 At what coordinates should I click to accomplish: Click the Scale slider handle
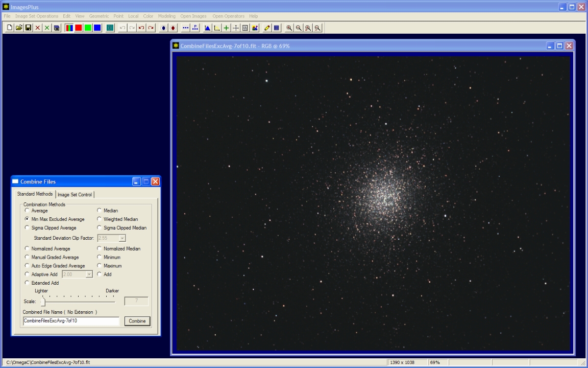click(x=43, y=302)
